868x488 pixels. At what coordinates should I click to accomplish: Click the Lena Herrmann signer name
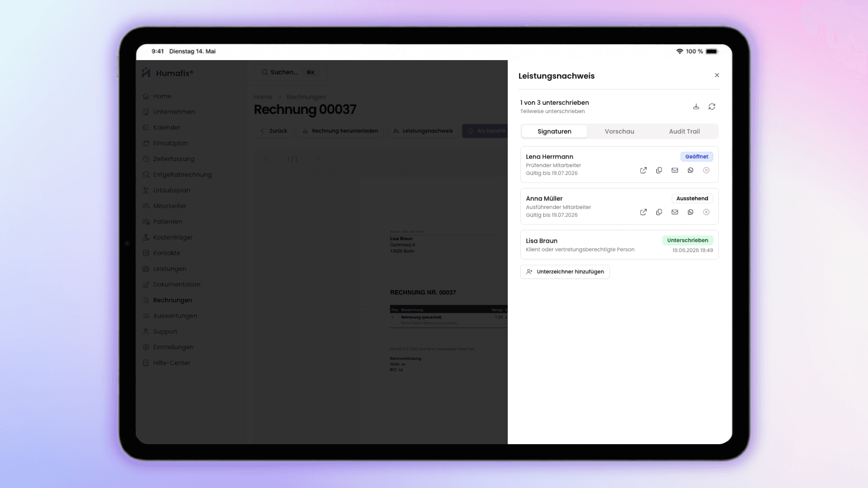click(549, 157)
